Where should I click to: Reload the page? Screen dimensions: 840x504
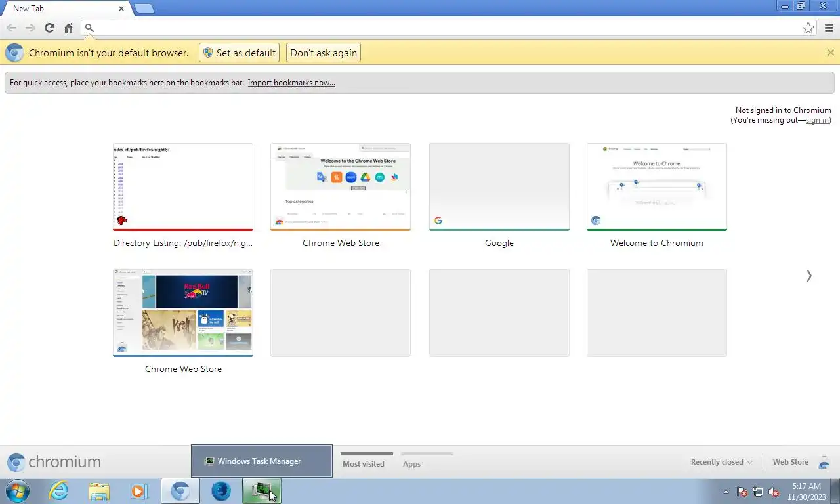coord(49,28)
